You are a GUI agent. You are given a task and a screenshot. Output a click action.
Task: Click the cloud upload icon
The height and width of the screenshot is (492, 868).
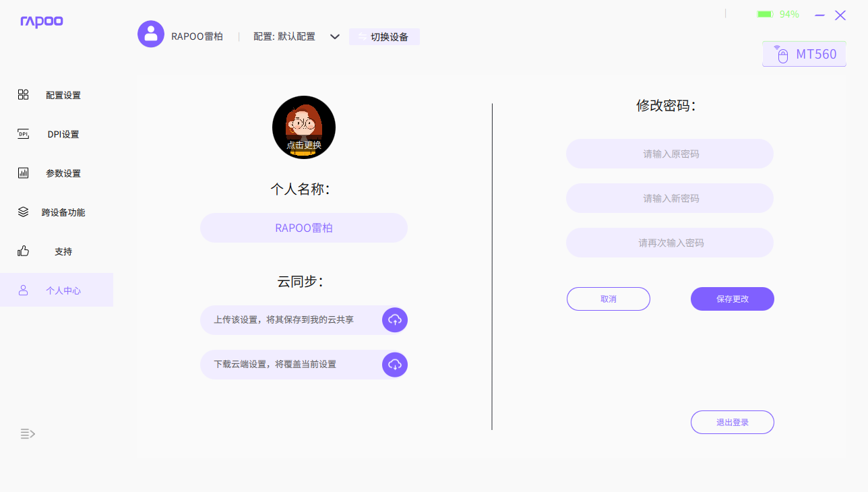click(x=395, y=319)
